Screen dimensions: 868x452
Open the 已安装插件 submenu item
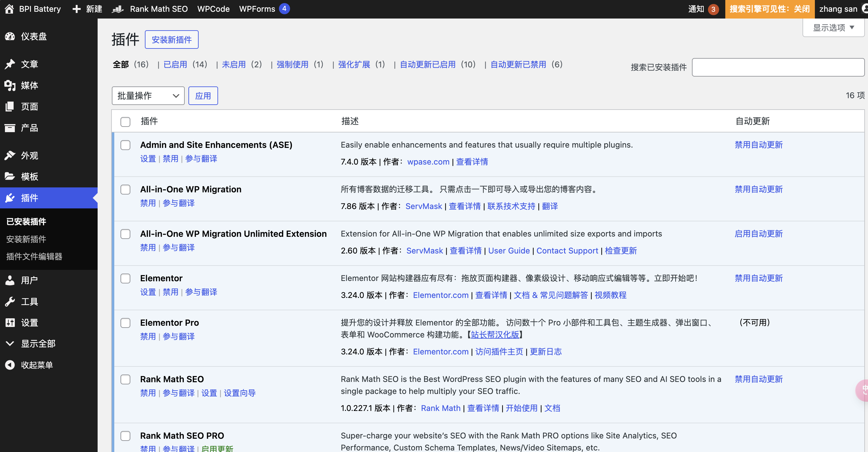pyautogui.click(x=26, y=221)
